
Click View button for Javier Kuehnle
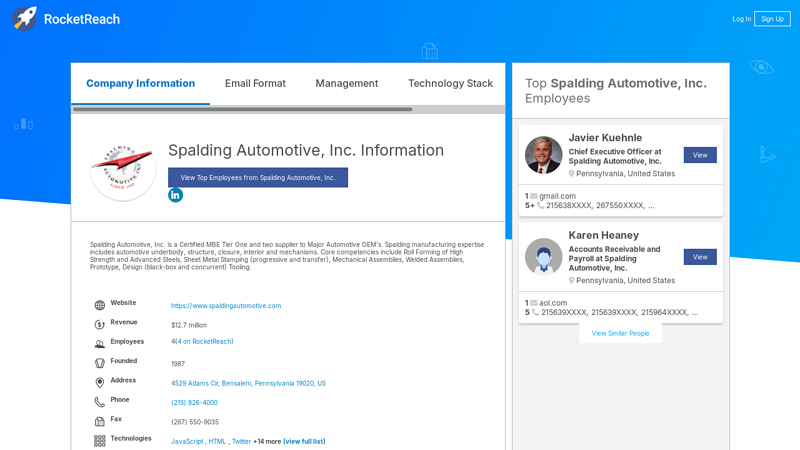[x=700, y=155]
